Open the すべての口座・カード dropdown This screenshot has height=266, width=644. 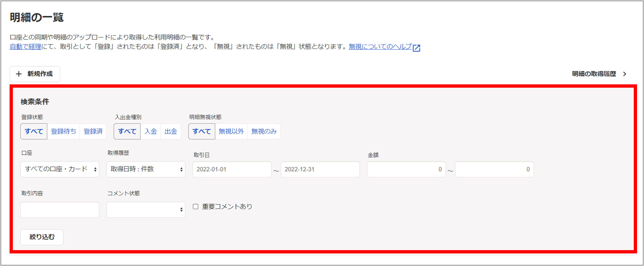[x=60, y=169]
